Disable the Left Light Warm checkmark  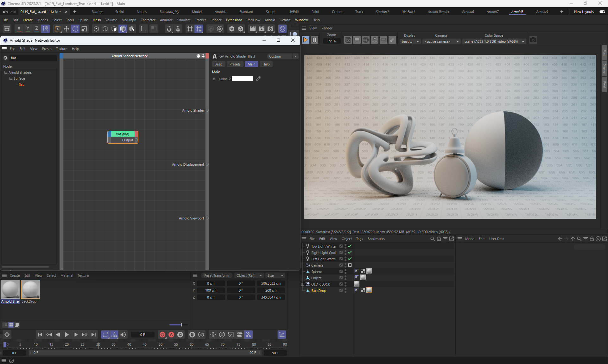pos(350,259)
